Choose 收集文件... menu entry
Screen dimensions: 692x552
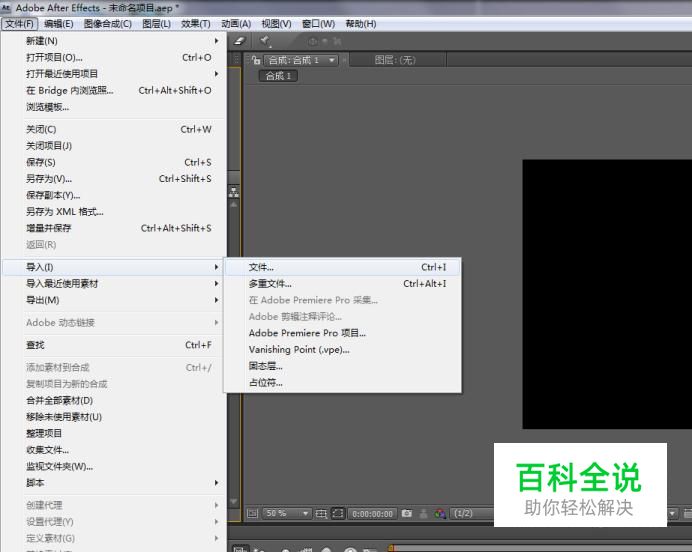(x=114, y=450)
